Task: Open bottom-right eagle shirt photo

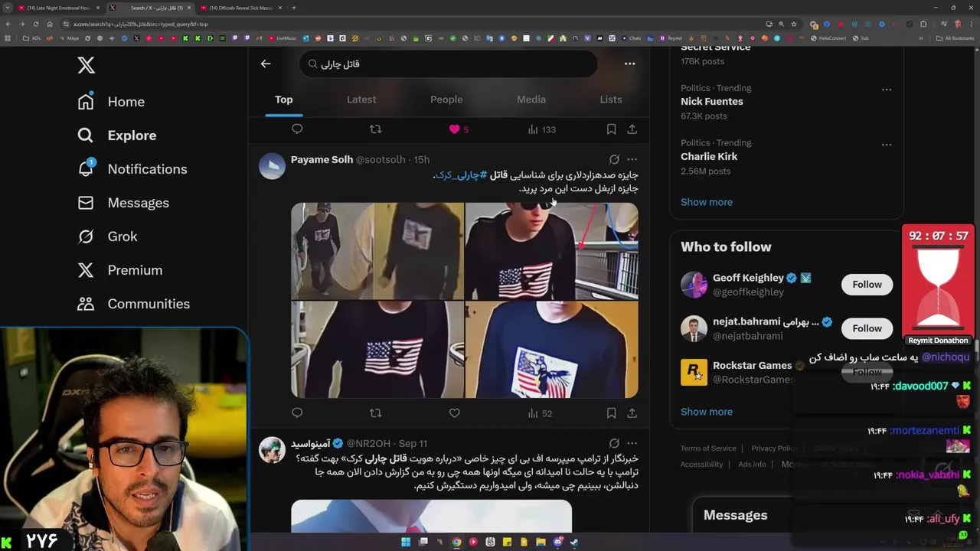Action: [551, 350]
